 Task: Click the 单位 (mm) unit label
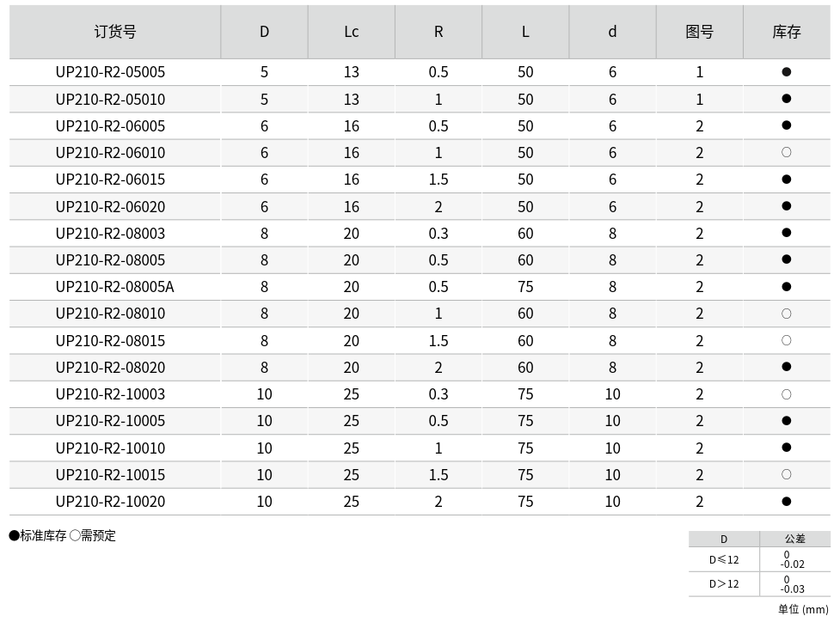(x=803, y=609)
